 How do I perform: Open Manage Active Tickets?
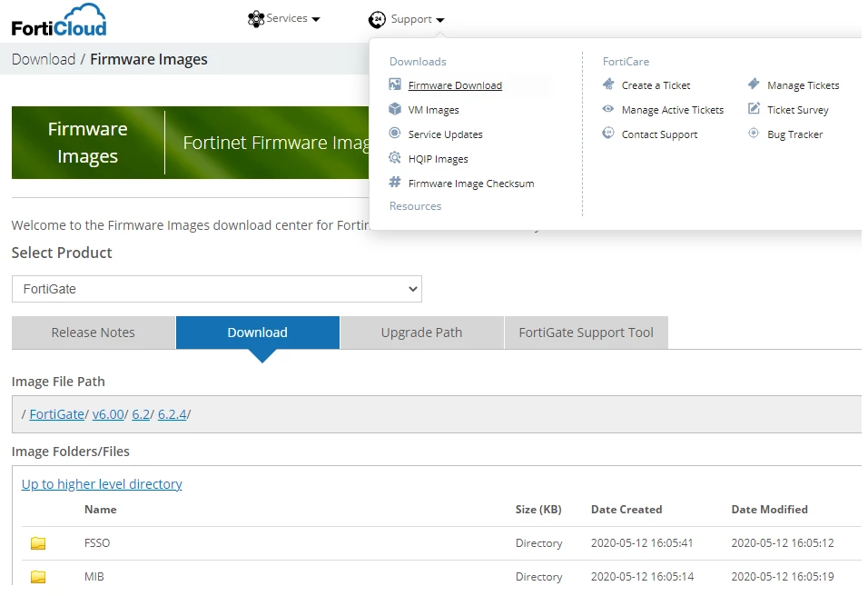(673, 110)
